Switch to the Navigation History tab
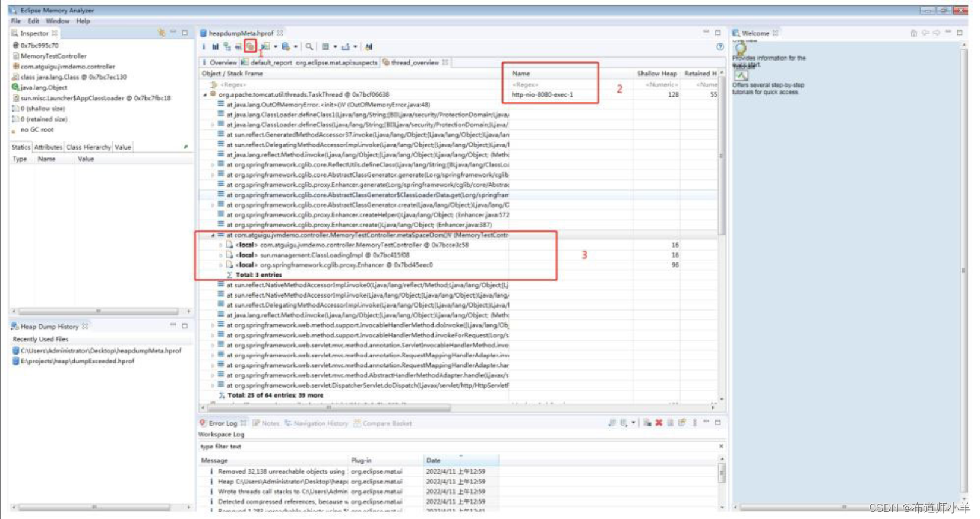Viewport: 980px width, 519px height. pyautogui.click(x=316, y=423)
